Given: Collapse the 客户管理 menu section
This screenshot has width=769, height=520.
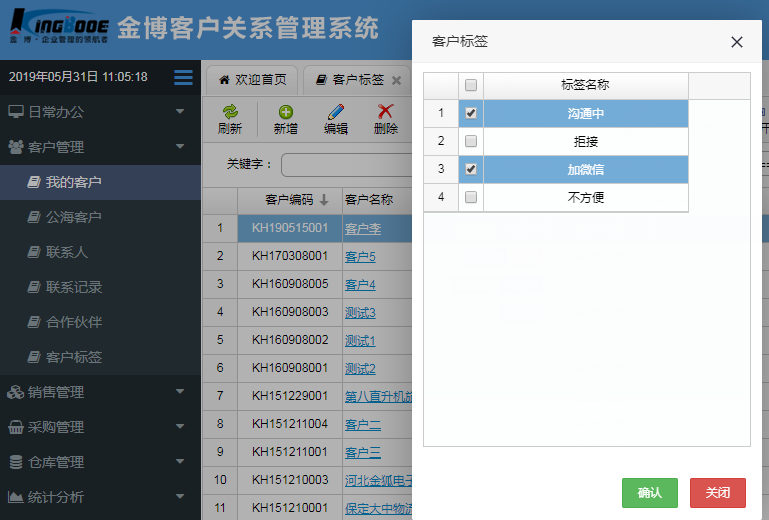Looking at the screenshot, I should 100,147.
